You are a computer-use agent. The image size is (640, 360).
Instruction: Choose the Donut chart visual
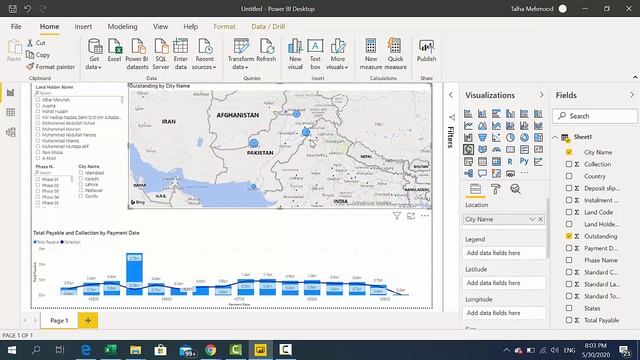(x=524, y=138)
